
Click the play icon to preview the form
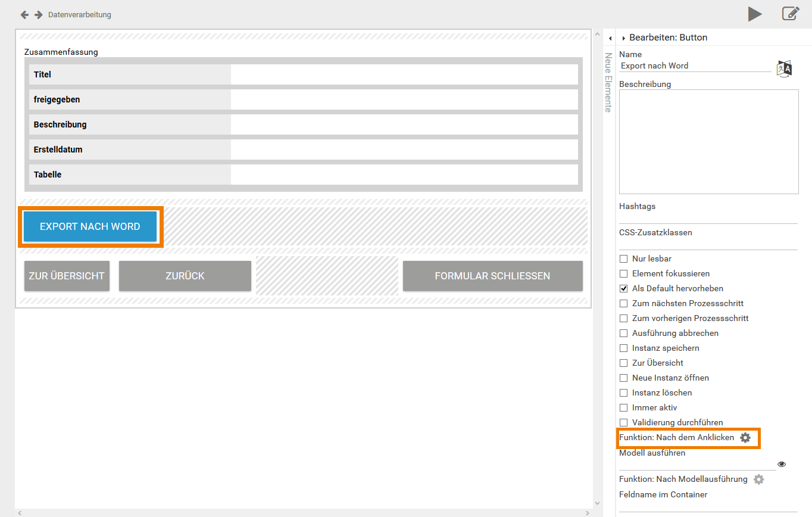pos(755,14)
